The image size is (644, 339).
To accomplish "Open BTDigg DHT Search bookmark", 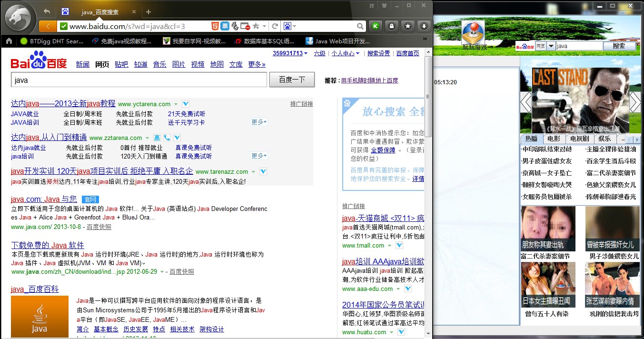I will 52,41.
